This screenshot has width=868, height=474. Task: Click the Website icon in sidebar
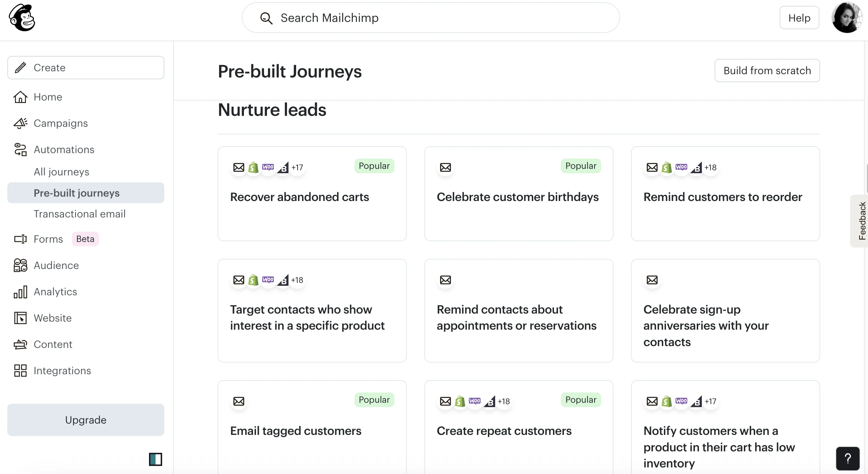[20, 318]
